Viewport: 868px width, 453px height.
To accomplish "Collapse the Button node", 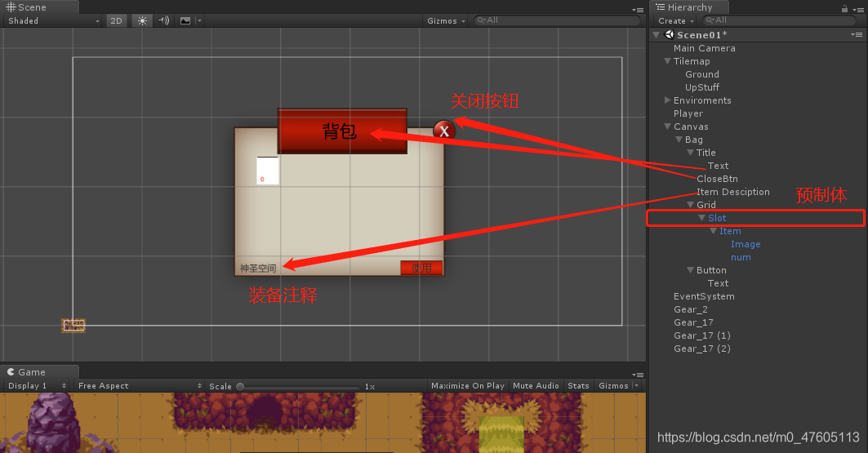I will click(690, 270).
